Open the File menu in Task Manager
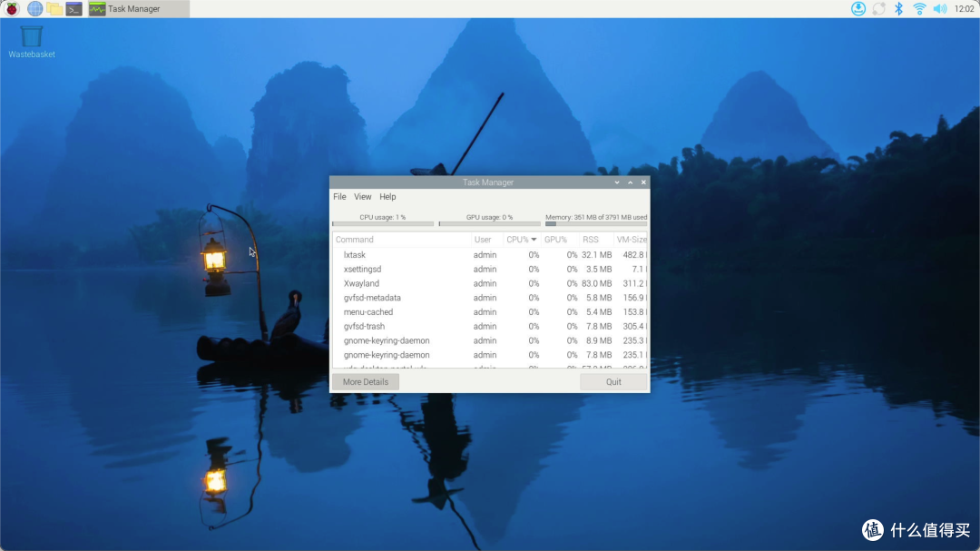The image size is (980, 551). (x=339, y=196)
